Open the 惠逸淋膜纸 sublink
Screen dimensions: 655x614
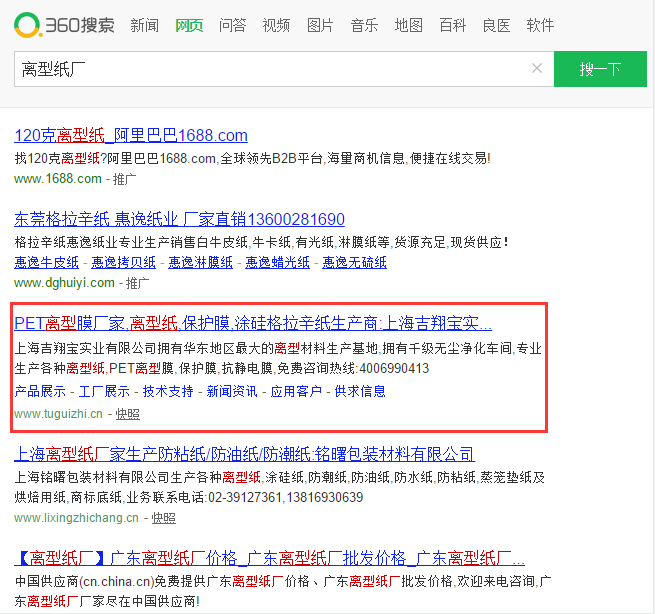pos(201,262)
